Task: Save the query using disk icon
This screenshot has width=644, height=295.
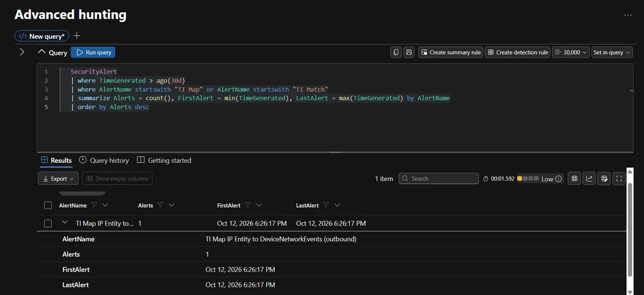Action: coord(409,52)
